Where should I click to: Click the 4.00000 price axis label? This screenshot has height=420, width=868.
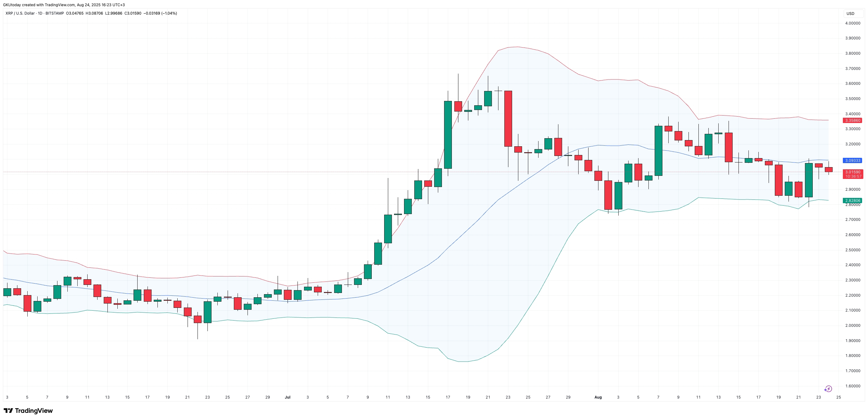[x=852, y=23]
